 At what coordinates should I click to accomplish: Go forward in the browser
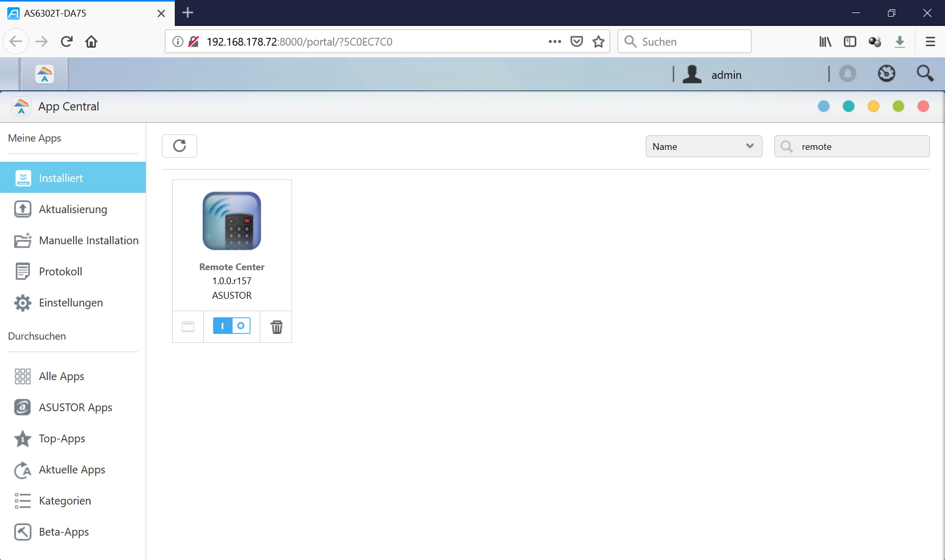pos(41,41)
